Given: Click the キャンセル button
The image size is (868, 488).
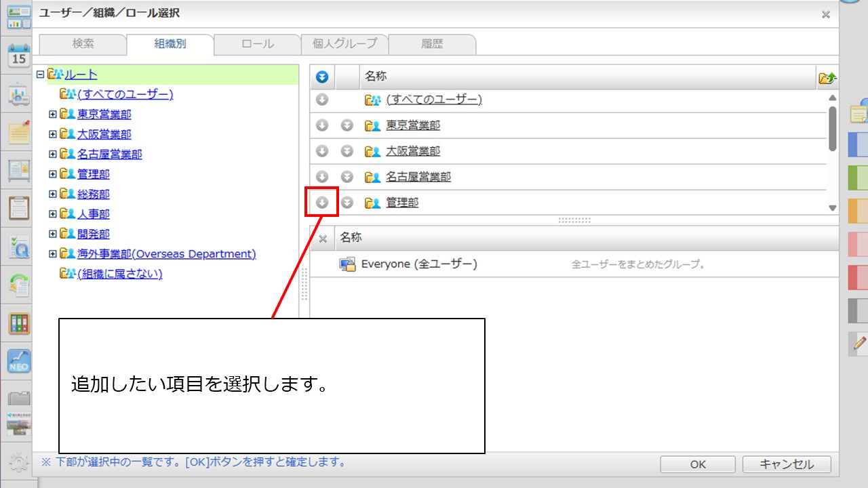Looking at the screenshot, I should click(787, 464).
